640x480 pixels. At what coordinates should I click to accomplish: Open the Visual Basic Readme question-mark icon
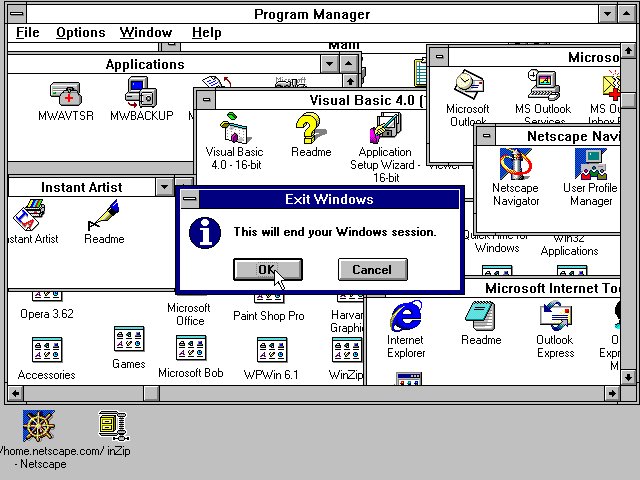tap(311, 128)
